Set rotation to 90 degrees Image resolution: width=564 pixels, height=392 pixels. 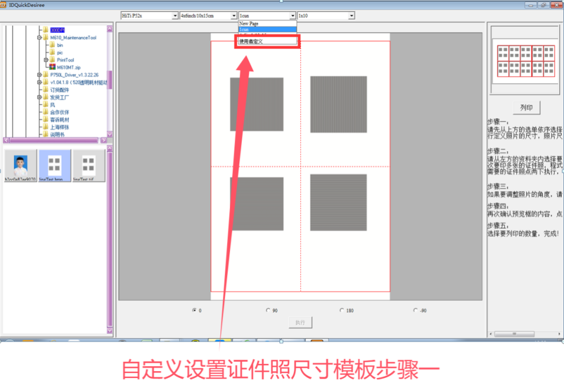coord(268,310)
